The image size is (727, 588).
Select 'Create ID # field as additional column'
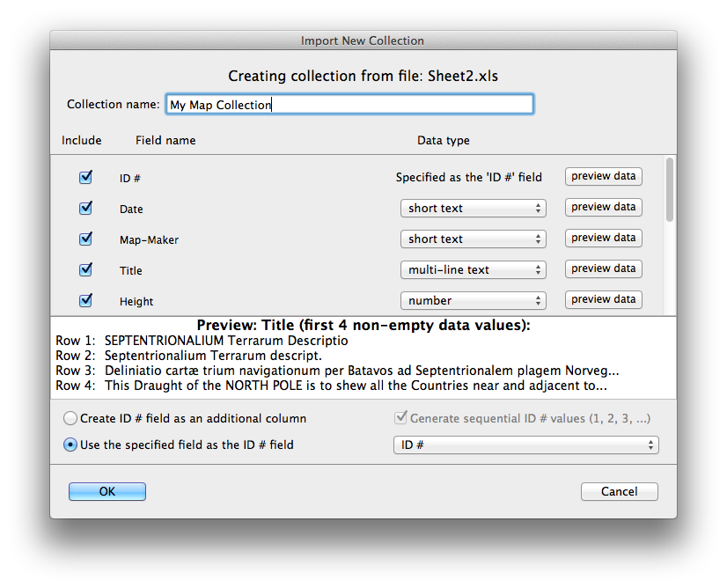(70, 418)
